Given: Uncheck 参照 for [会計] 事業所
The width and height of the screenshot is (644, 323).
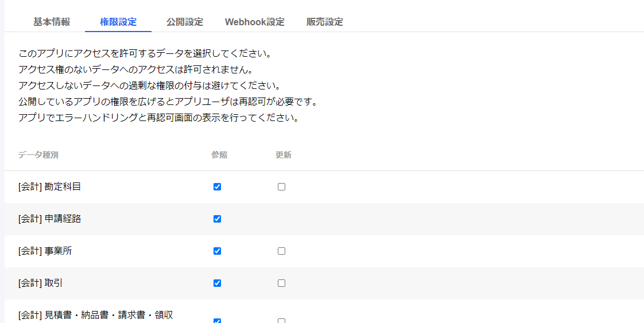Looking at the screenshot, I should (218, 251).
